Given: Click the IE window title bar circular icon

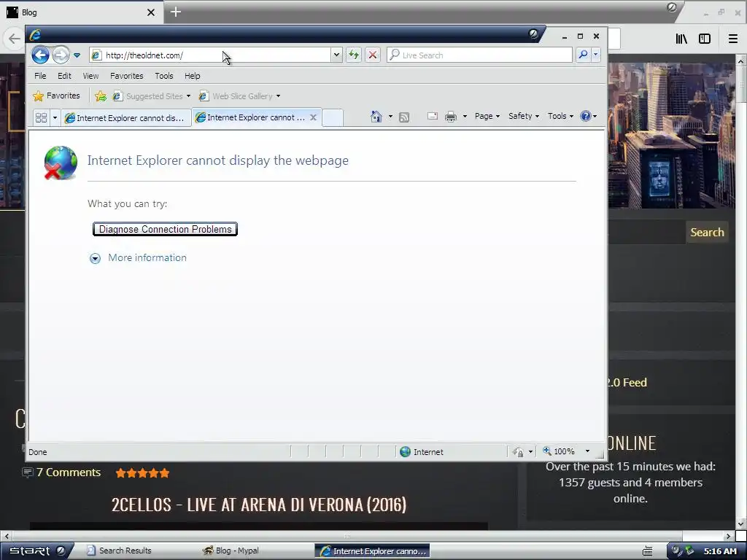Looking at the screenshot, I should [533, 34].
